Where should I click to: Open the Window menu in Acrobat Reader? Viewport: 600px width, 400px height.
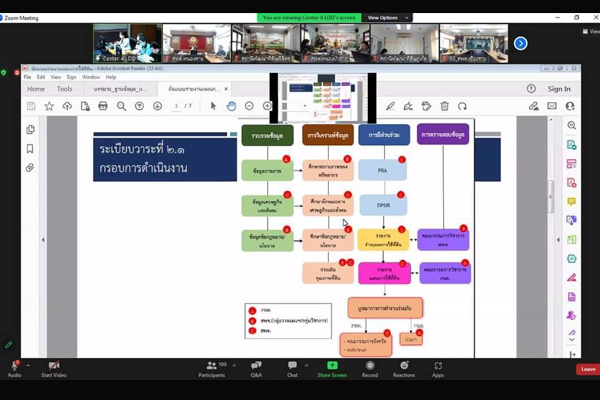91,76
